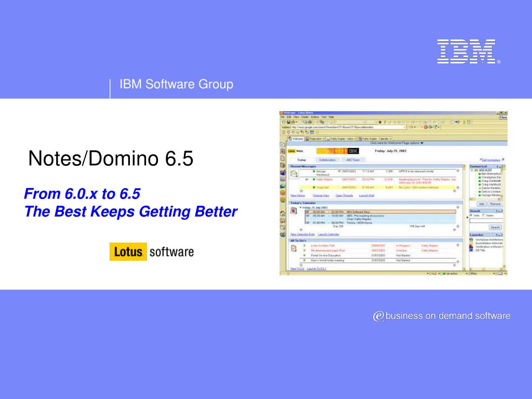The height and width of the screenshot is (399, 532).
Task: Switch to Kathy Staples - Calendar tab
Action: point(375,139)
